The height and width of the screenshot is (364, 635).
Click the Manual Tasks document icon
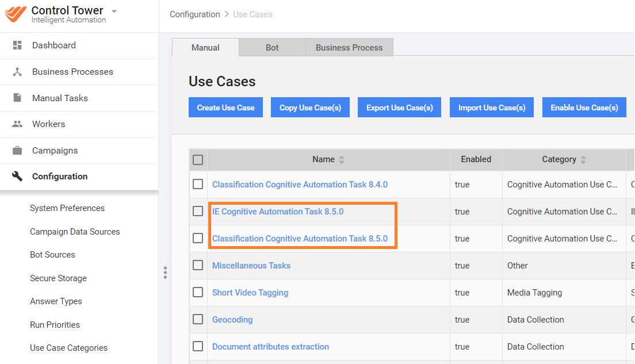[x=17, y=98]
